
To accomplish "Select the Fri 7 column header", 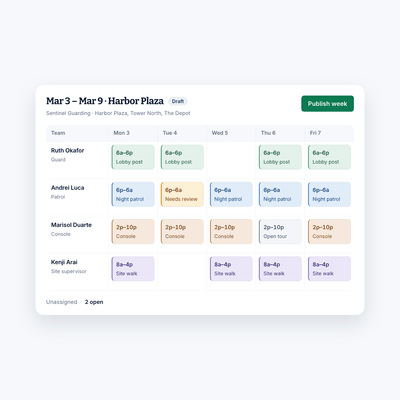I will tap(315, 133).
